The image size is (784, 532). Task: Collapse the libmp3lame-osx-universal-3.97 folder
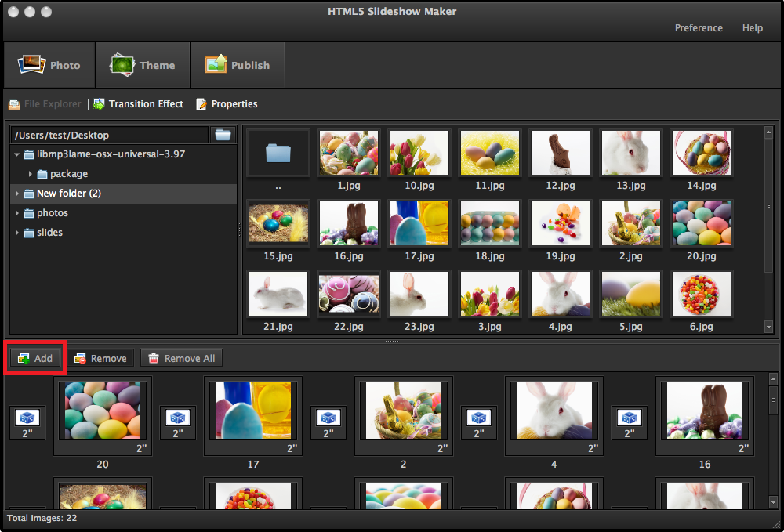tap(17, 154)
